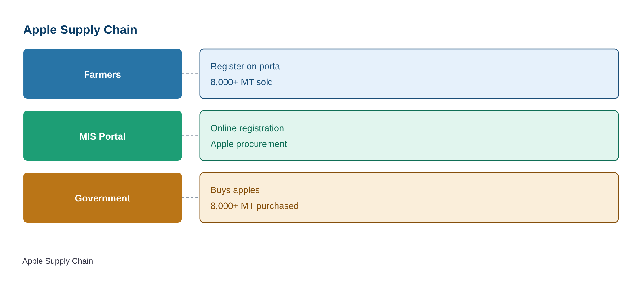Select the green MIS Portal box
The width and height of the screenshot is (644, 281).
pos(102,136)
